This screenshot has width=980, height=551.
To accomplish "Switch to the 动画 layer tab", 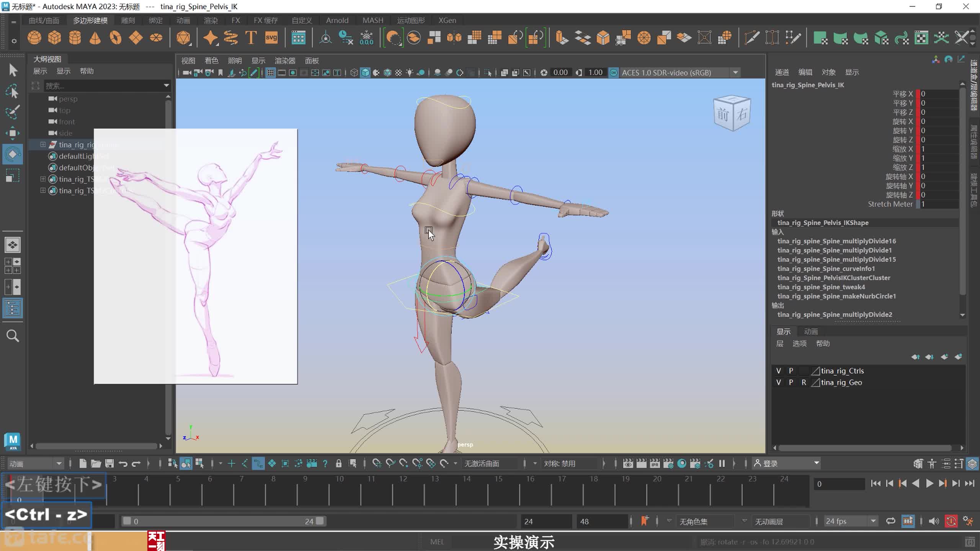I will (811, 331).
